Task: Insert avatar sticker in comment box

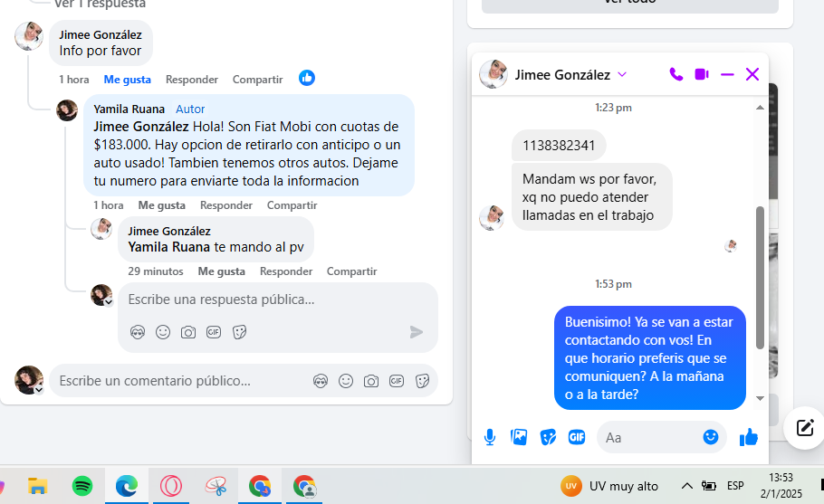Action: pyautogui.click(x=321, y=381)
